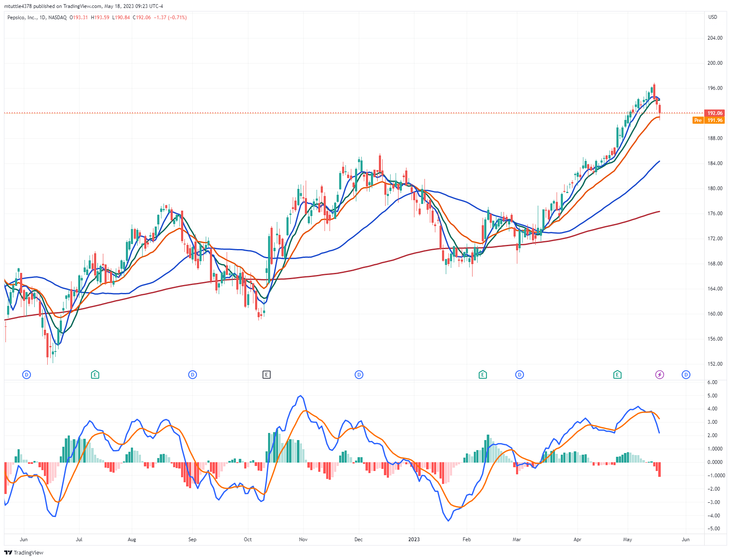Screen dimensions: 731x560
Task: Click the Nov label on time axis
Action: pos(303,540)
